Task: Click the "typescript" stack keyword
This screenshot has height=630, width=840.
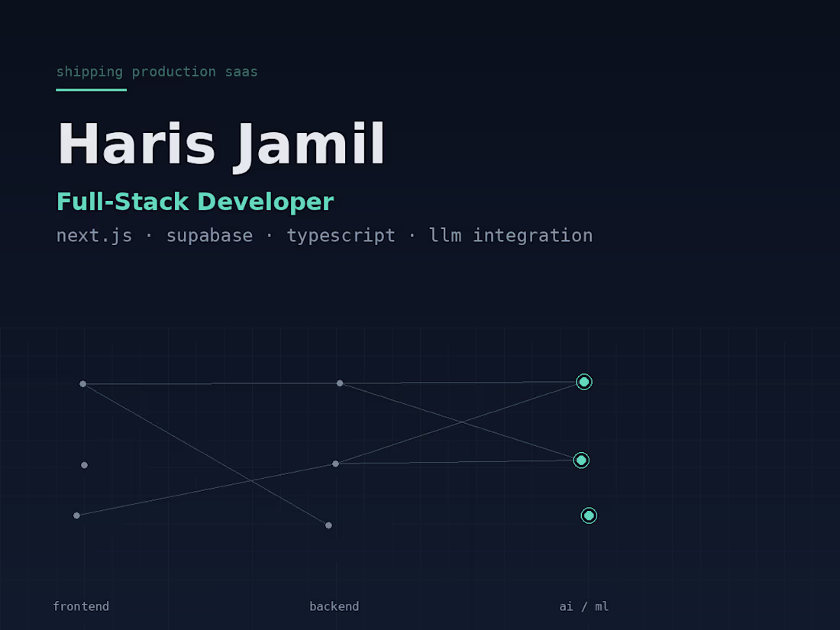Action: tap(341, 236)
